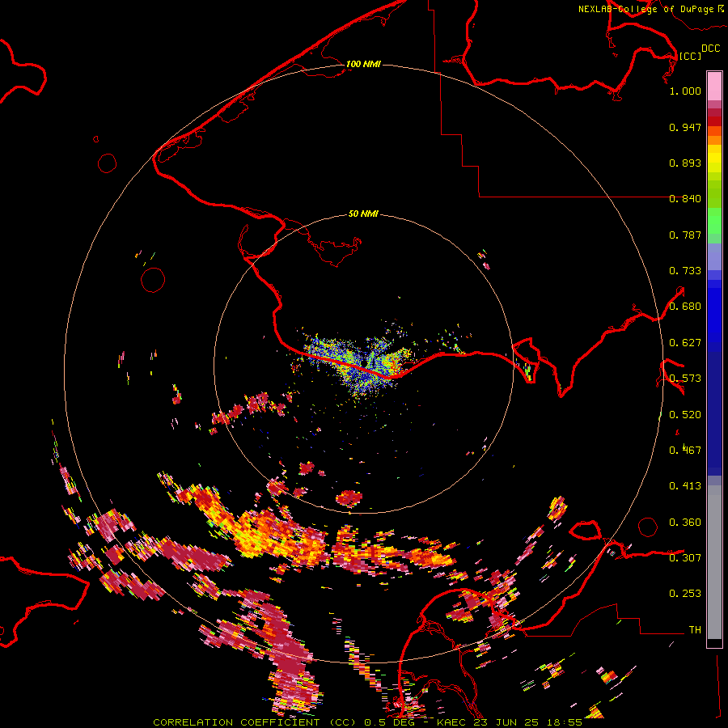Click the 0.947 scale value
This screenshot has width=728, height=728.
point(685,127)
